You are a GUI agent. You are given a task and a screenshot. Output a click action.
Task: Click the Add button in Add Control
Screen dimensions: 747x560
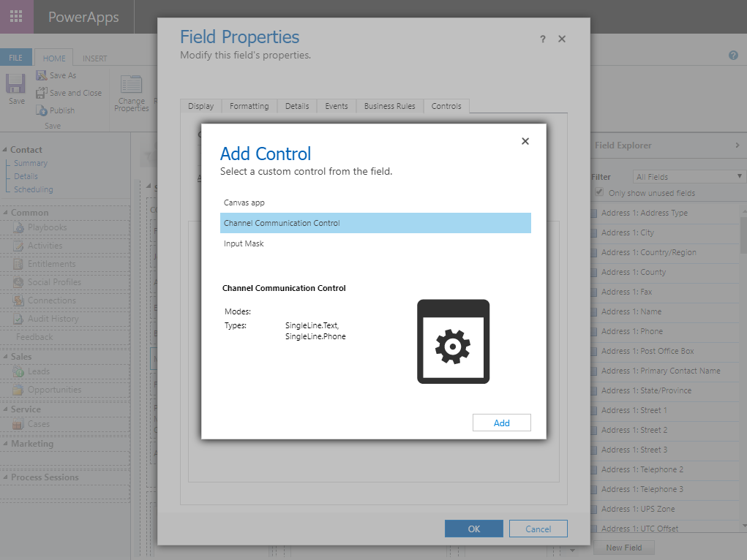[502, 423]
